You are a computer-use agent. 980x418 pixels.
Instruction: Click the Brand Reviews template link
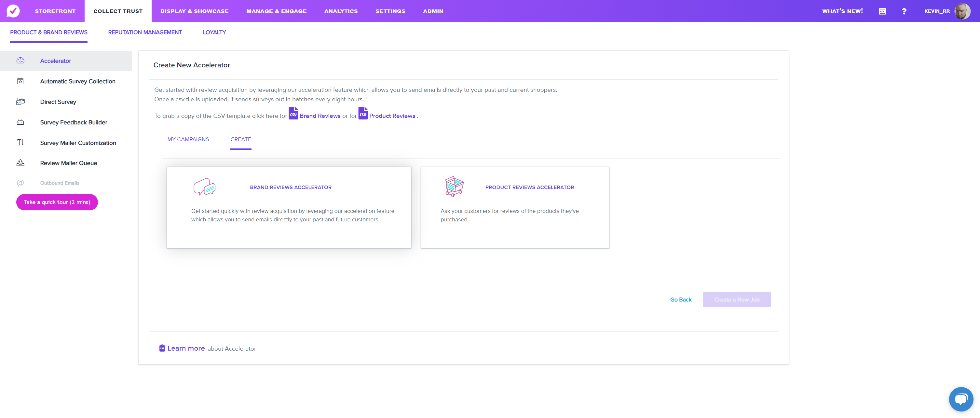[320, 116]
